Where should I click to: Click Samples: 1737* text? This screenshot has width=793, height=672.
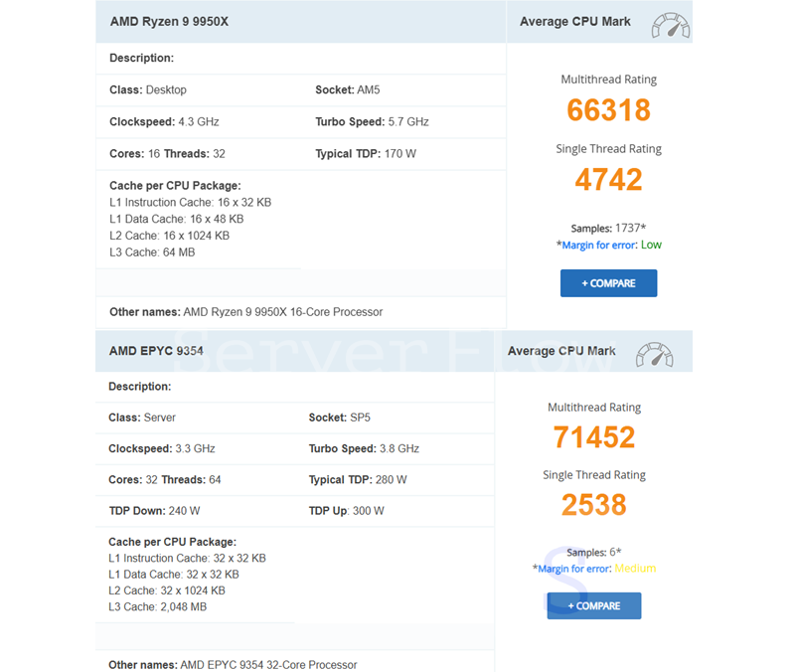[608, 229]
